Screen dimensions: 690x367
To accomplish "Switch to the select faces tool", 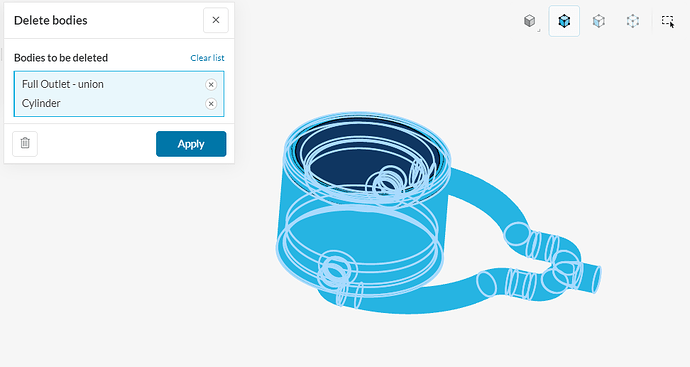I will pyautogui.click(x=598, y=21).
